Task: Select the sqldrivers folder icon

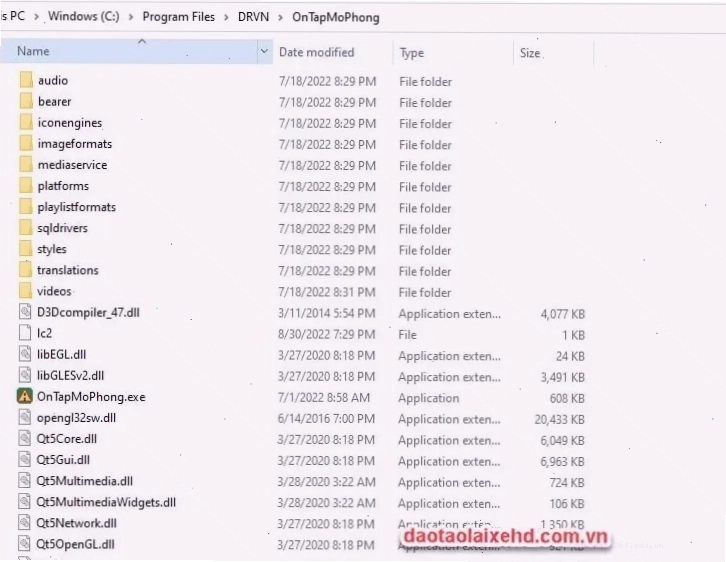Action: (26, 228)
